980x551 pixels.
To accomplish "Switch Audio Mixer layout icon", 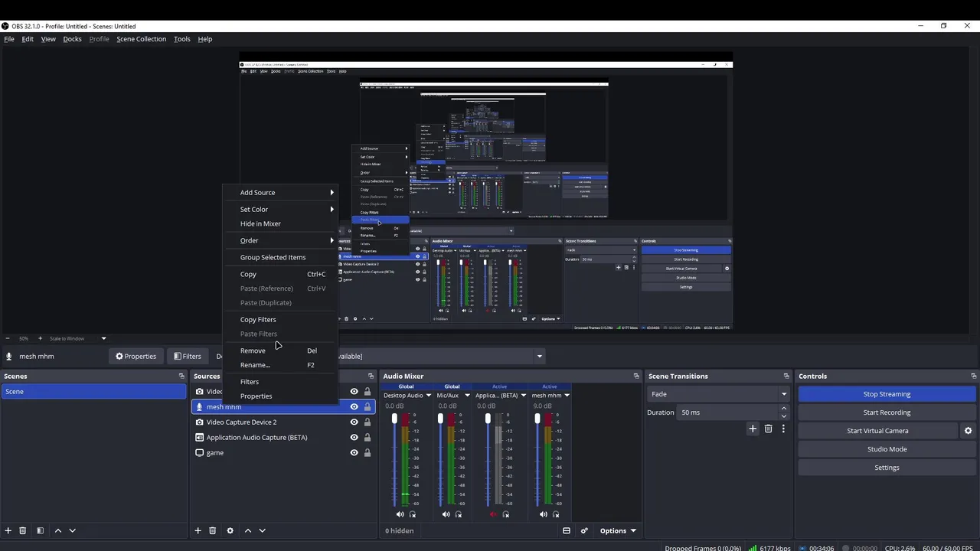I will [x=567, y=530].
